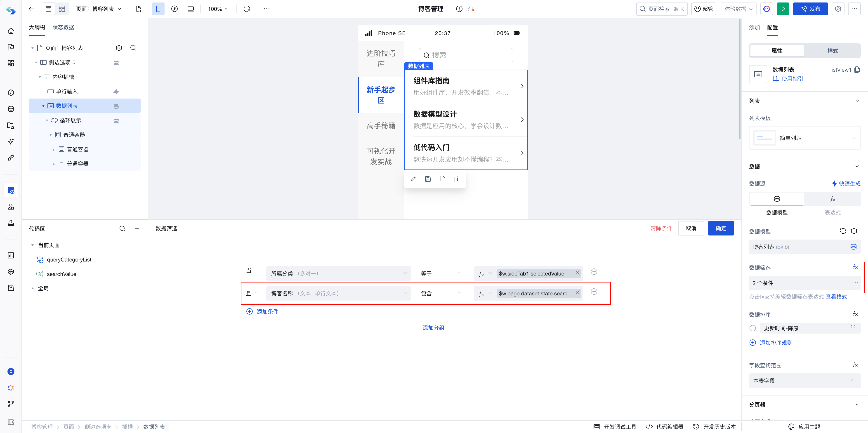The height and width of the screenshot is (433, 868).
Task: Refresh the 数据模型 with reload icon
Action: pyautogui.click(x=843, y=231)
